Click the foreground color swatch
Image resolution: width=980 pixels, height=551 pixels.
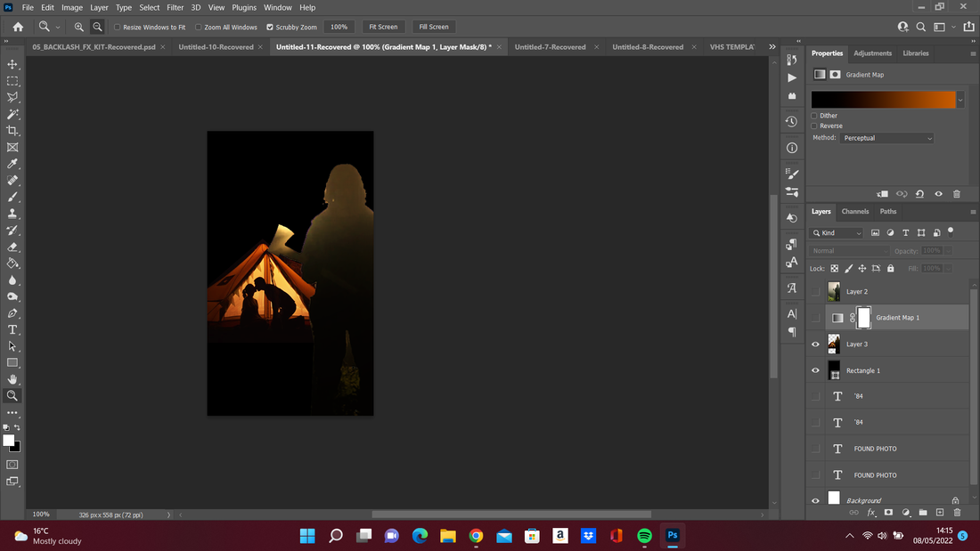point(9,441)
